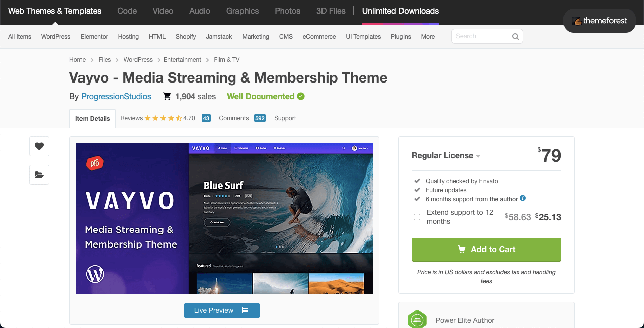Click the Power Elite Author text
Viewport: 644px width, 328px height.
(465, 320)
